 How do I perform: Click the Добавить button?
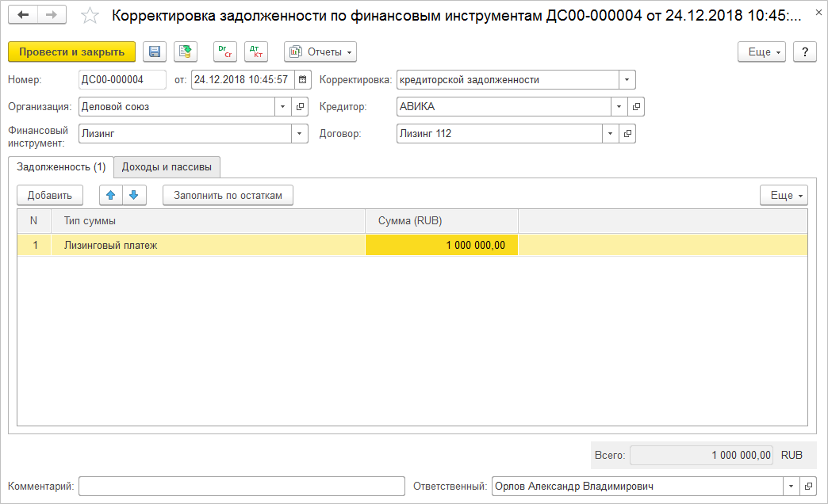(50, 195)
